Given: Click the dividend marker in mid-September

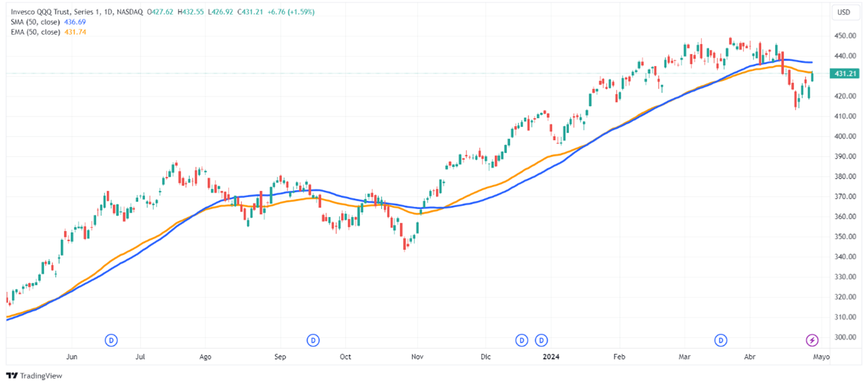Looking at the screenshot, I should (313, 340).
